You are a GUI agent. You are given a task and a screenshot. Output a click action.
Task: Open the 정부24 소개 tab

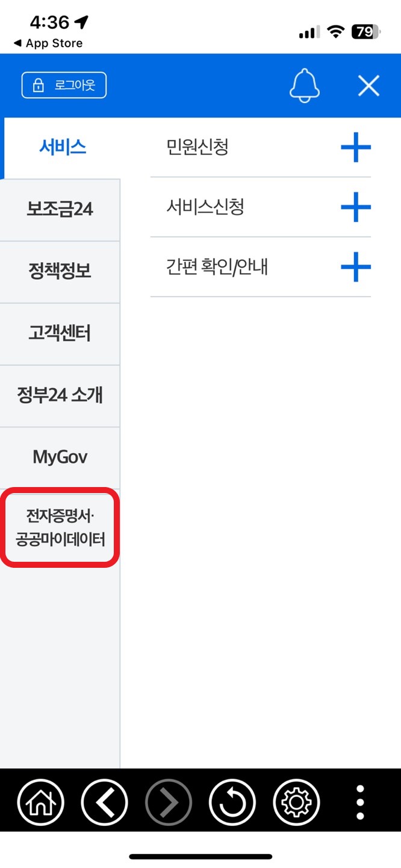[x=60, y=396]
